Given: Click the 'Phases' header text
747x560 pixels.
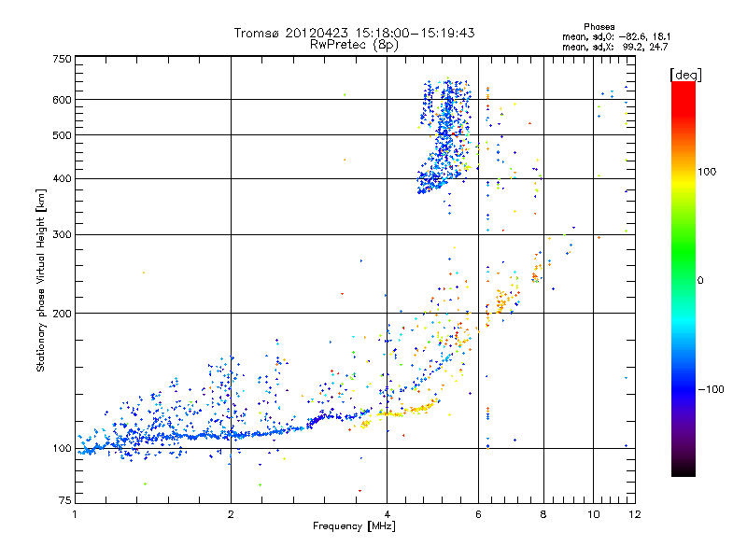Looking at the screenshot, I should pos(599,27).
